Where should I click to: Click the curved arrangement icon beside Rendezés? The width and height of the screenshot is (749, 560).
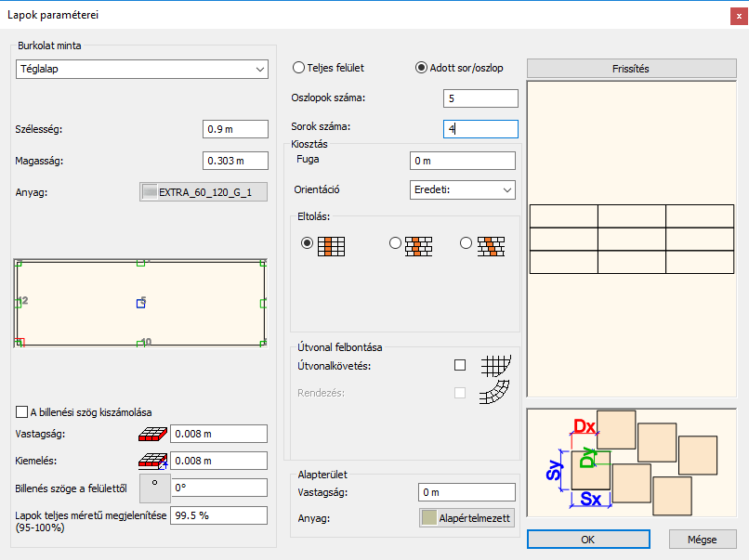pos(494,393)
